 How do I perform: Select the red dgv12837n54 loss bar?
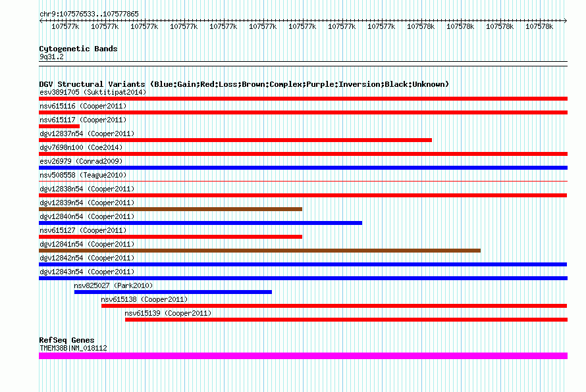click(x=236, y=140)
